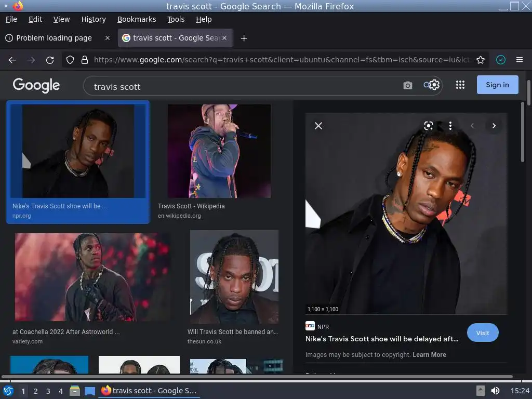The height and width of the screenshot is (399, 532).
Task: Adjust volume from the speaker icon
Action: [495, 391]
